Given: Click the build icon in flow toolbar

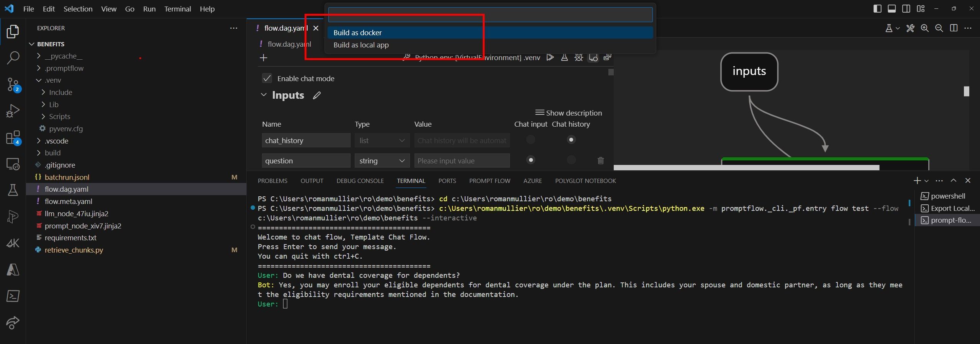Looking at the screenshot, I should click(x=593, y=57).
